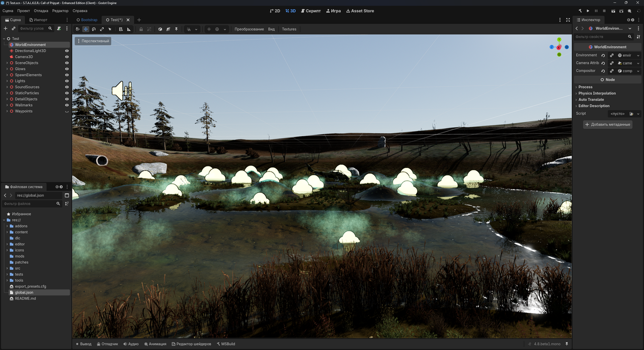Hide the Wallmarks node

coord(67,105)
